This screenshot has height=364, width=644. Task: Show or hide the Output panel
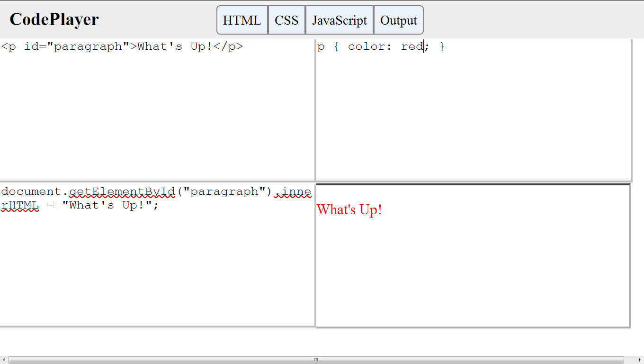coord(398,20)
